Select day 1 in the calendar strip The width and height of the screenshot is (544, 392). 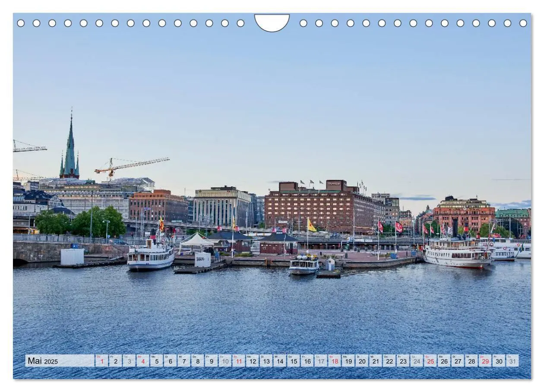pyautogui.click(x=102, y=361)
